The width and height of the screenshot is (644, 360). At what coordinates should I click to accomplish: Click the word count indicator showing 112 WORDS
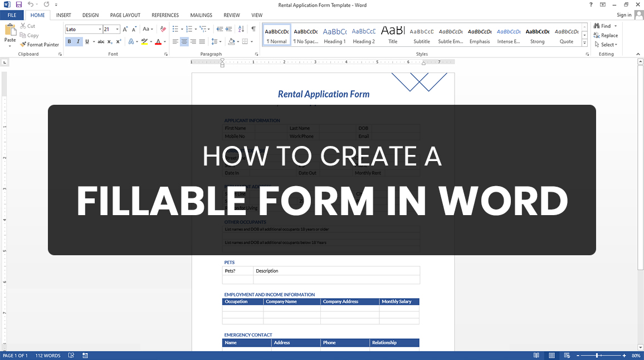click(x=47, y=355)
